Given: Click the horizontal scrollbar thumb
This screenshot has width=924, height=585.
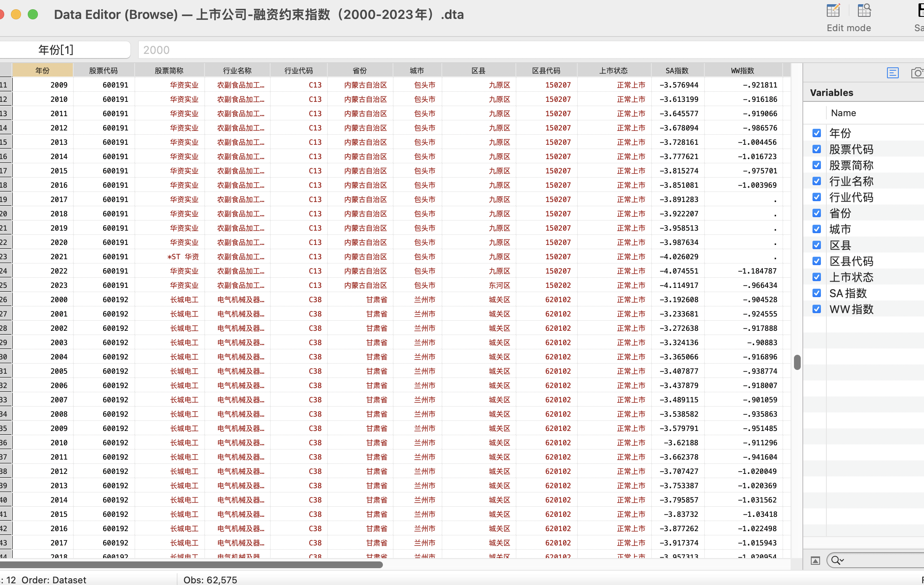Looking at the screenshot, I should tap(191, 565).
